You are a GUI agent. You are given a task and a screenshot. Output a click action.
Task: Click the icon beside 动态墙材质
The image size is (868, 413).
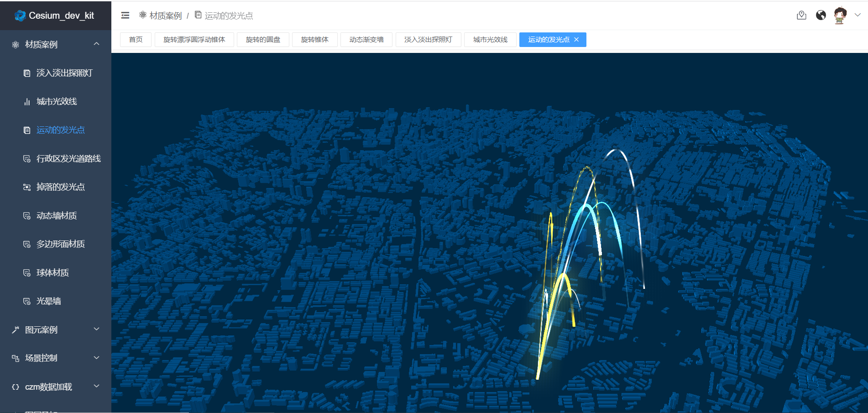click(27, 216)
